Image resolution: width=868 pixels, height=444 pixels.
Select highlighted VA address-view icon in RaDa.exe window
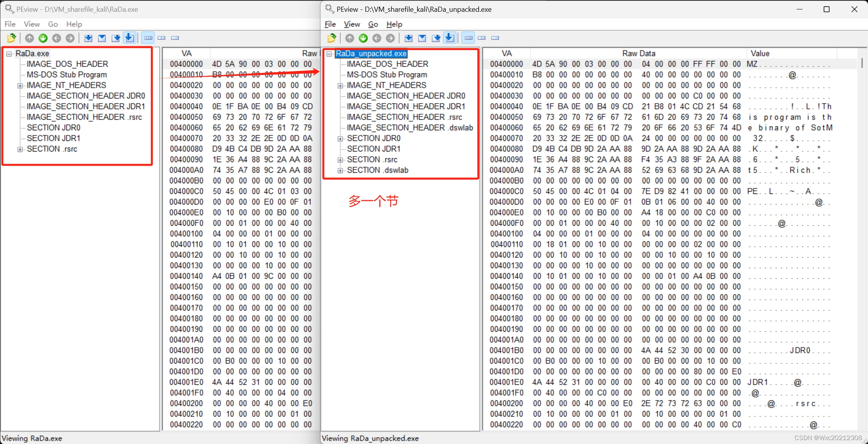pos(129,38)
